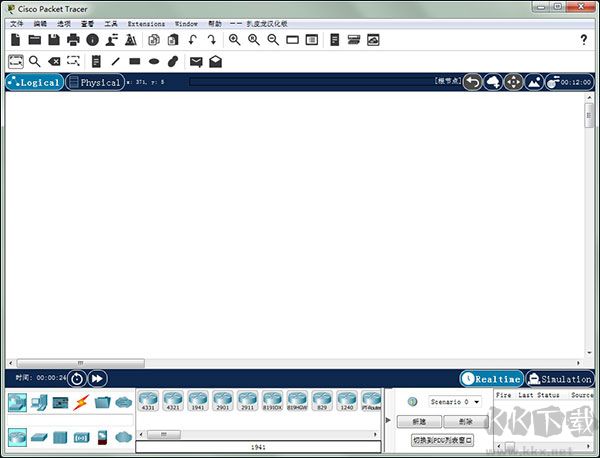
Task: Click the Undo arrow icon
Action: [x=192, y=40]
